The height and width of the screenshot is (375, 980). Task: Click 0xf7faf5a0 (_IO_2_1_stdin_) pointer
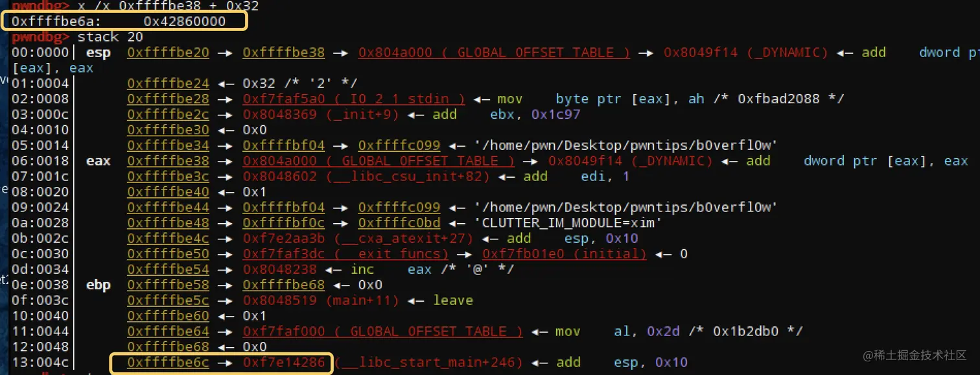coord(354,99)
